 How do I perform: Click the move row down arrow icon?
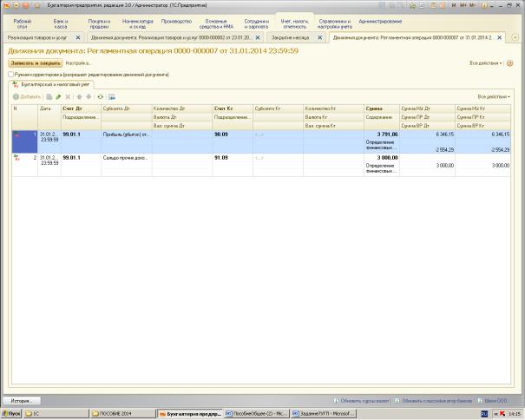89,97
